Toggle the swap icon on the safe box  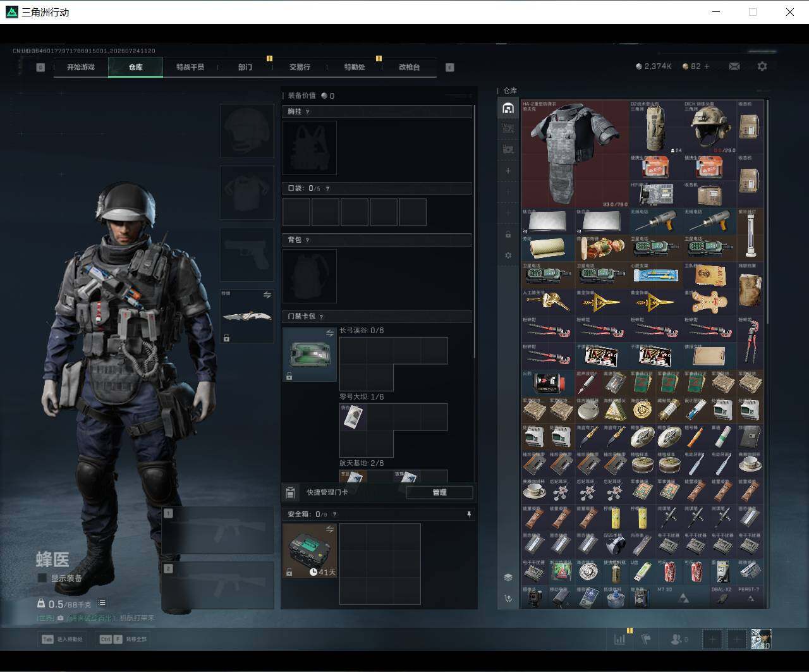pos(329,529)
